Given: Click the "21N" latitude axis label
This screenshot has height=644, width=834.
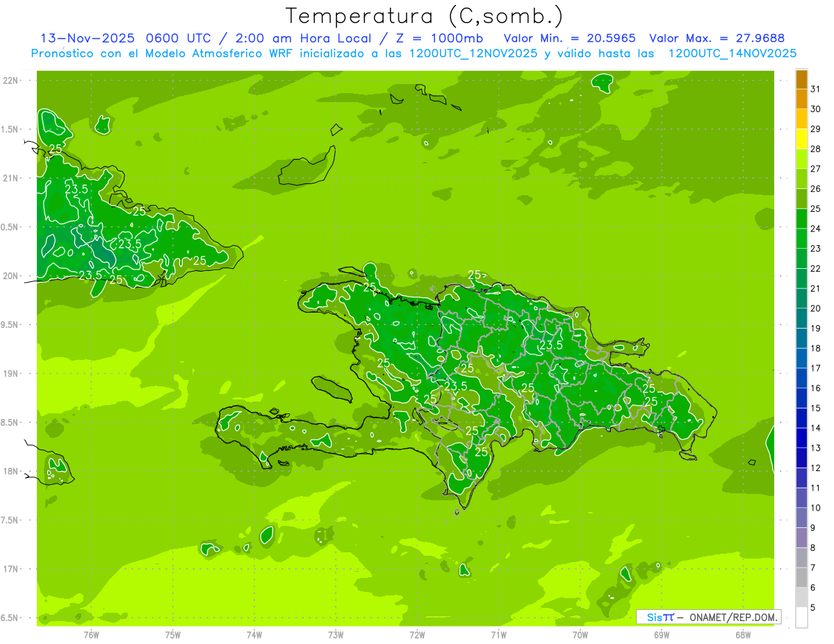Looking at the screenshot, I should pyautogui.click(x=12, y=178).
